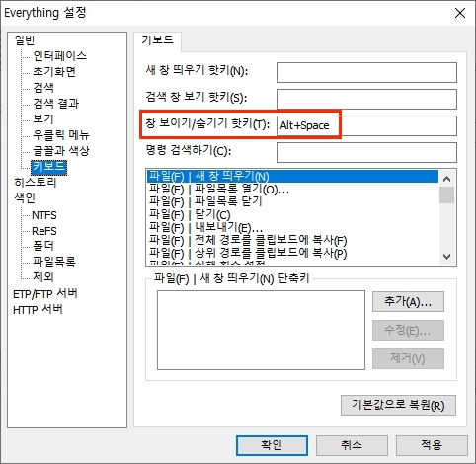Click the 제거(V) button

tap(408, 358)
